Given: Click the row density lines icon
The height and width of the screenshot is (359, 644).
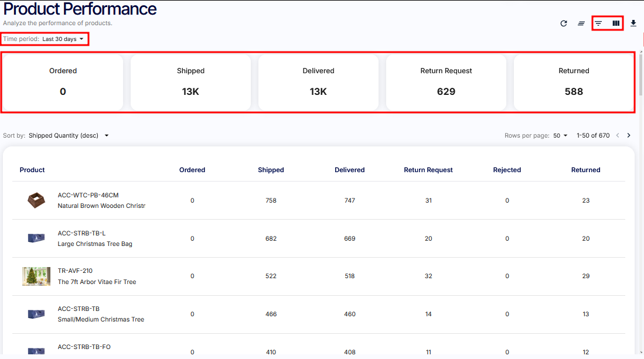Looking at the screenshot, I should [581, 23].
